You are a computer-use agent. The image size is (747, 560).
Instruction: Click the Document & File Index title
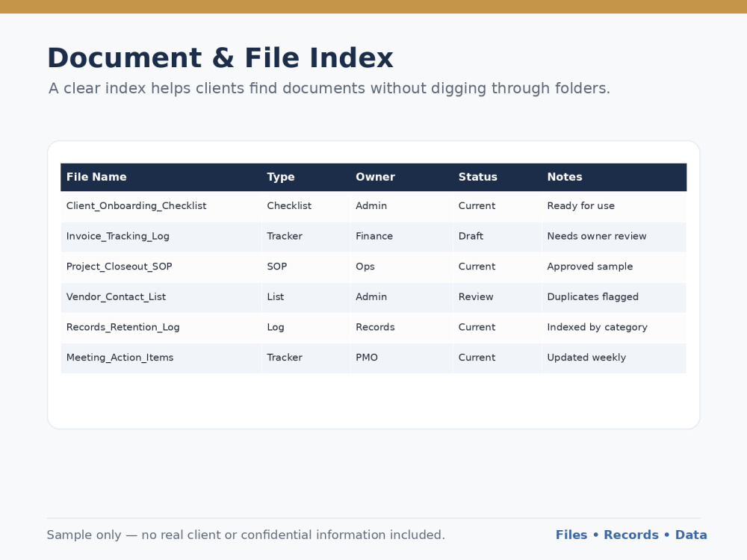[x=220, y=58]
